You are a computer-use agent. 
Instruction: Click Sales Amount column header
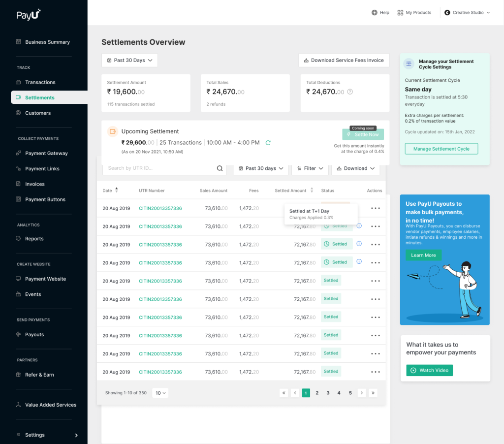pos(214,190)
